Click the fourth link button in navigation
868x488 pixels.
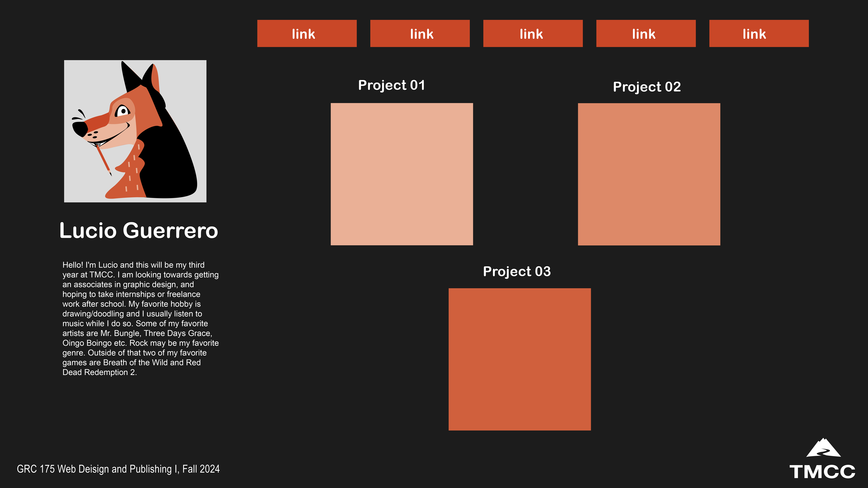[x=646, y=33]
